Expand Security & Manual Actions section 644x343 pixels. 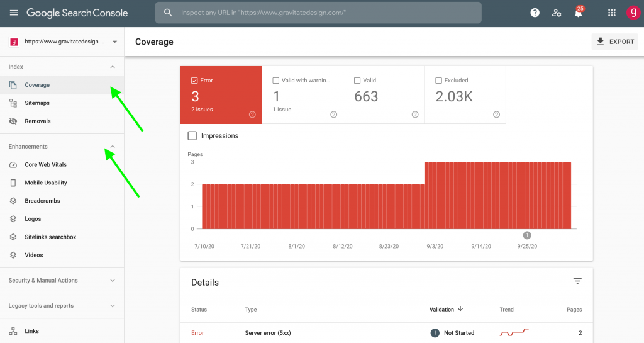113,281
